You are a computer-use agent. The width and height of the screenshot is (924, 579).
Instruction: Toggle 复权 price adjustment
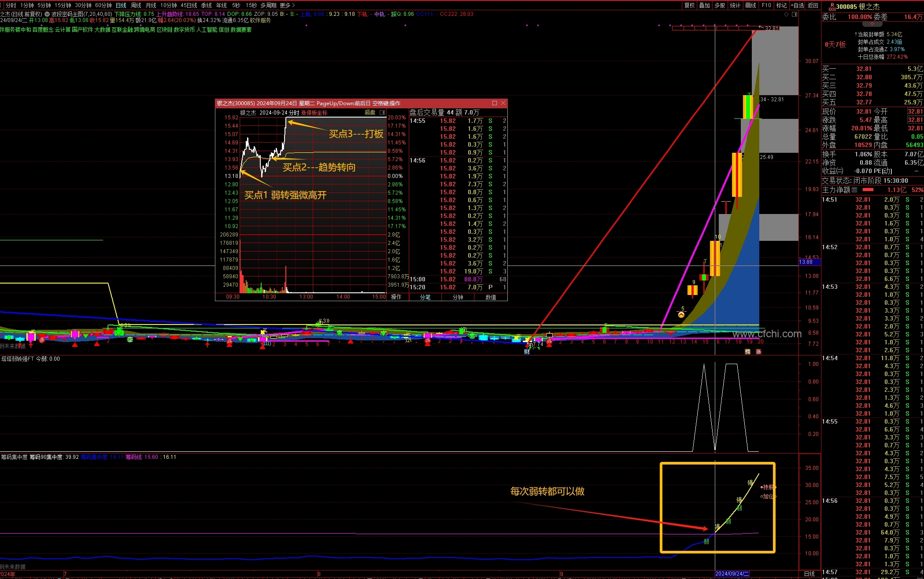(689, 5)
